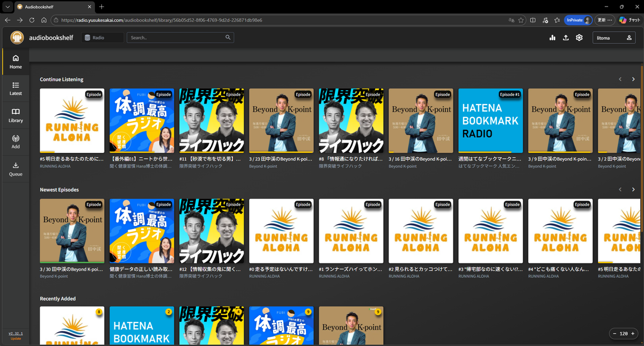Show next Newest Episodes items arrow
This screenshot has width=644, height=346.
pyautogui.click(x=633, y=190)
